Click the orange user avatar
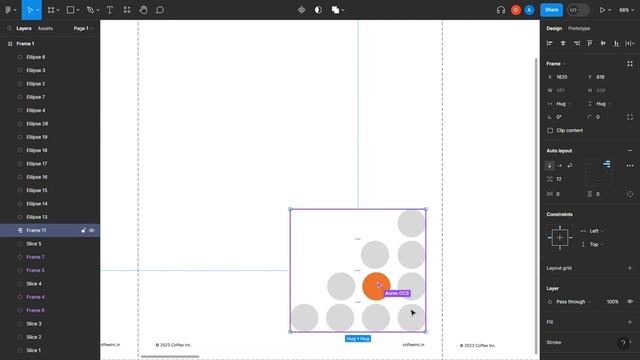This screenshot has height=360, width=640. [516, 10]
